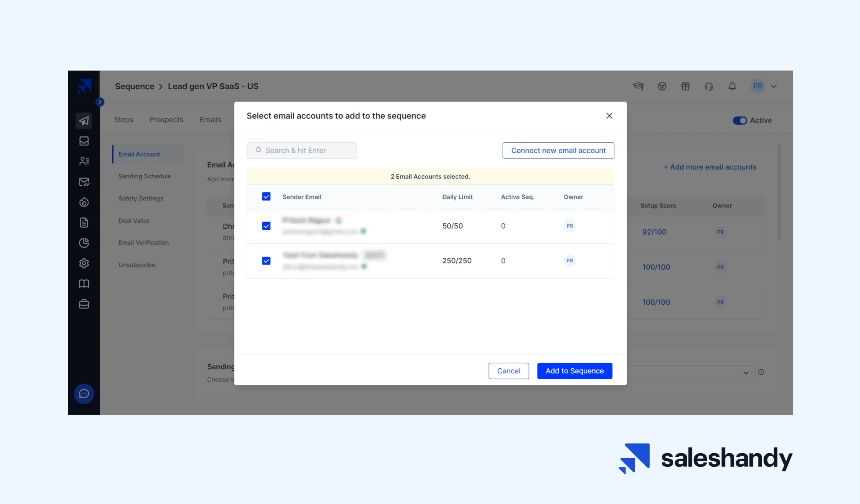Open the dropdown next to the info icon
Screen dimensions: 860x504
click(746, 373)
